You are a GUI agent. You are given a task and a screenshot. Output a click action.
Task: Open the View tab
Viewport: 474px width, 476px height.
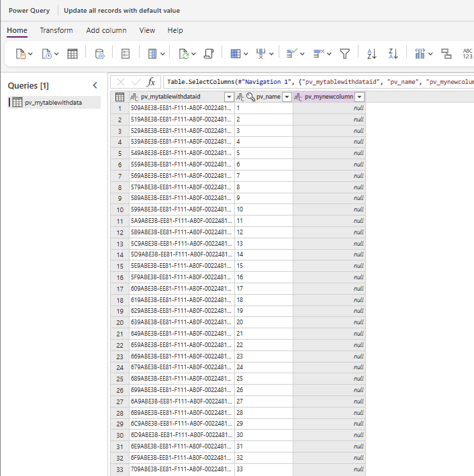click(x=147, y=30)
